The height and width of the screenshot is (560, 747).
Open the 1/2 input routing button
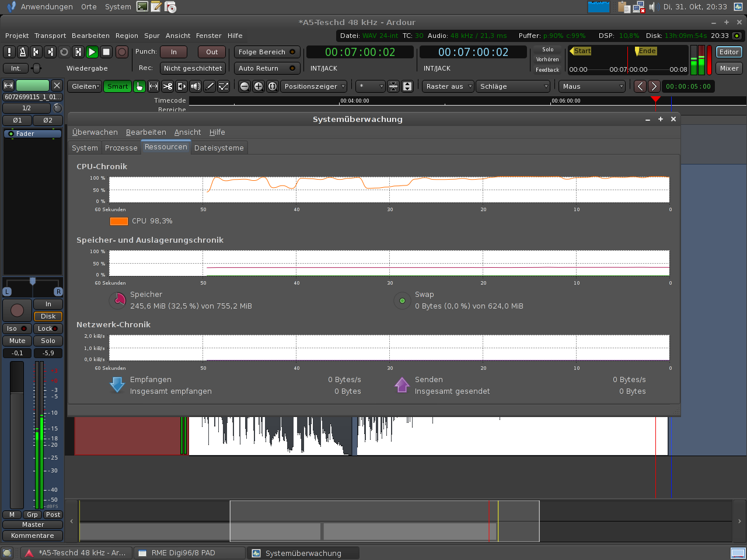(x=27, y=108)
